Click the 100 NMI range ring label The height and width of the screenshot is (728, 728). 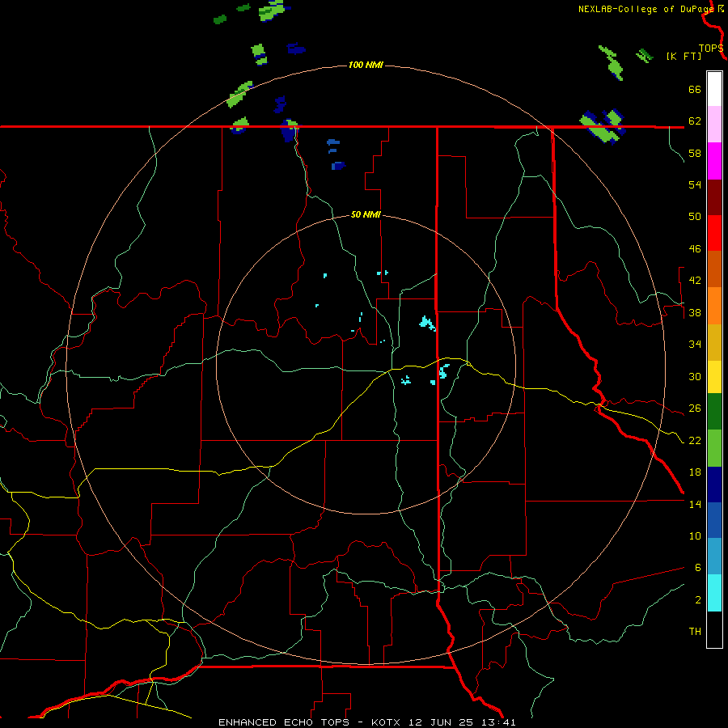(366, 65)
